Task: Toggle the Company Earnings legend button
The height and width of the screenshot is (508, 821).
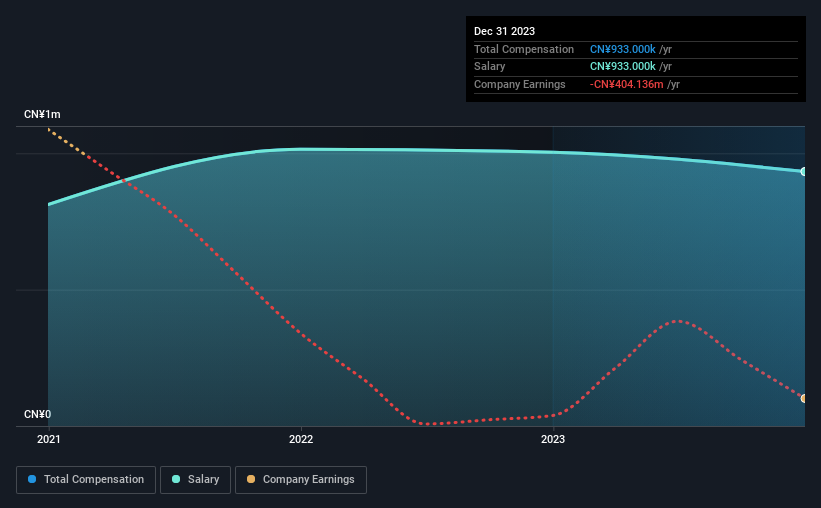Action: [x=301, y=480]
